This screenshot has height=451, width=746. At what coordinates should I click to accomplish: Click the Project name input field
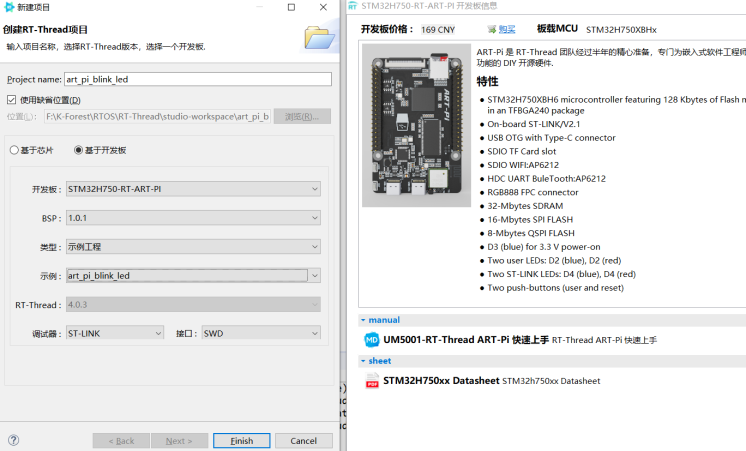click(x=198, y=79)
